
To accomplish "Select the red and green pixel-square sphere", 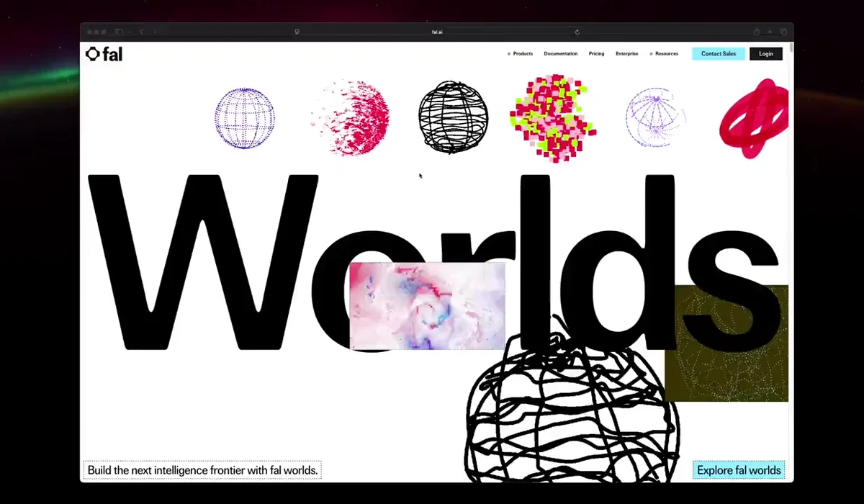I will click(553, 117).
